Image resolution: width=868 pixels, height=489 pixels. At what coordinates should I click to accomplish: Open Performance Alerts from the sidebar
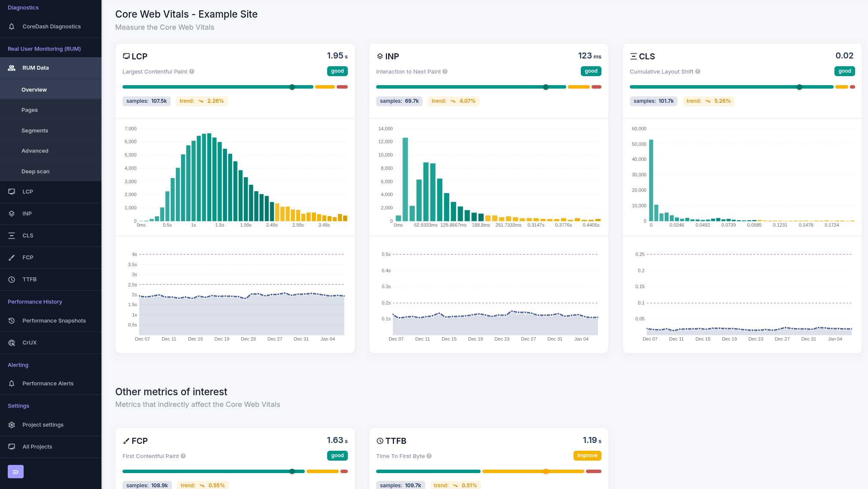tap(48, 383)
